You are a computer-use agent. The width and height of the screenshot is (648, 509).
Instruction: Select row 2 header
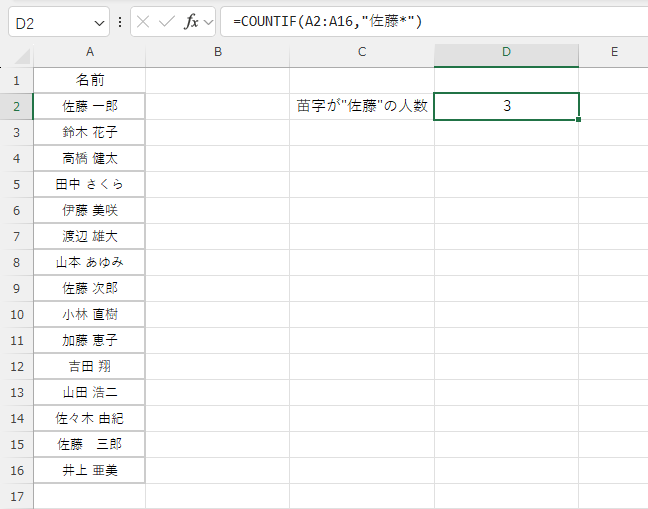(x=17, y=106)
